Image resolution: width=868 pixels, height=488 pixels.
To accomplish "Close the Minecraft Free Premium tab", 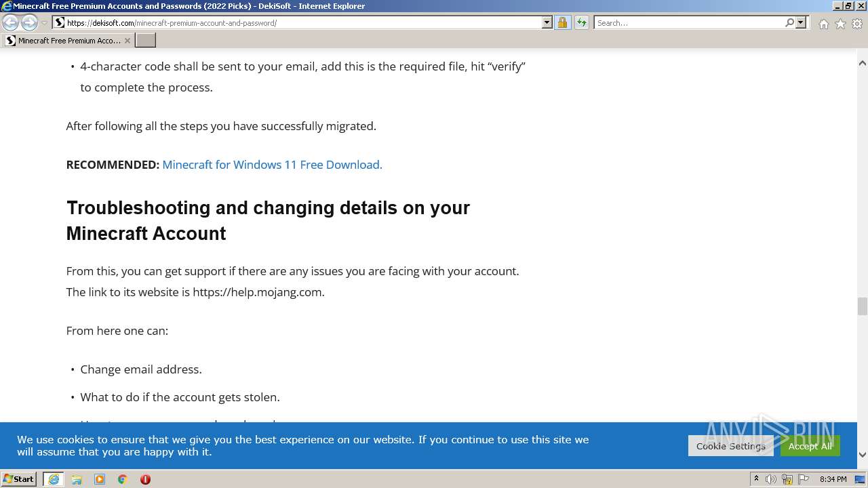I will click(127, 41).
